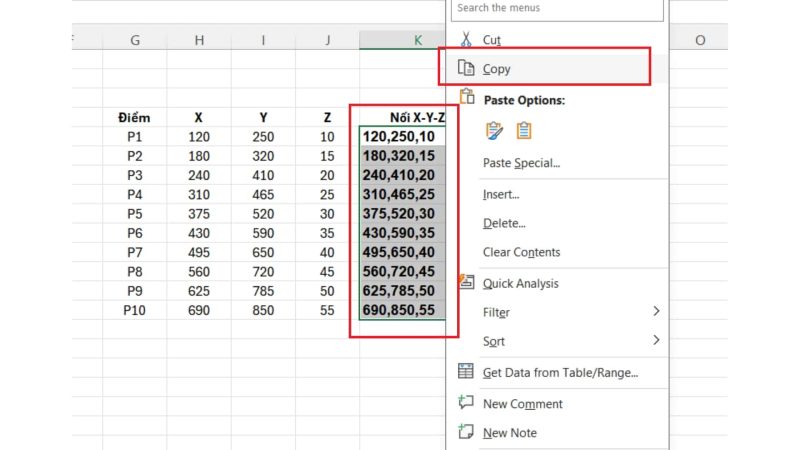Click the Copy pages icon

pos(466,68)
